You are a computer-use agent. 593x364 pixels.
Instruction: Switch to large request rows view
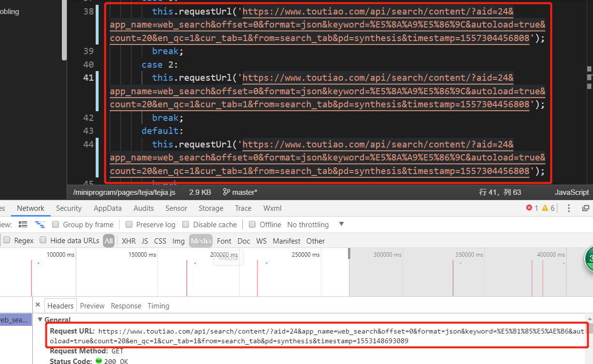click(23, 224)
